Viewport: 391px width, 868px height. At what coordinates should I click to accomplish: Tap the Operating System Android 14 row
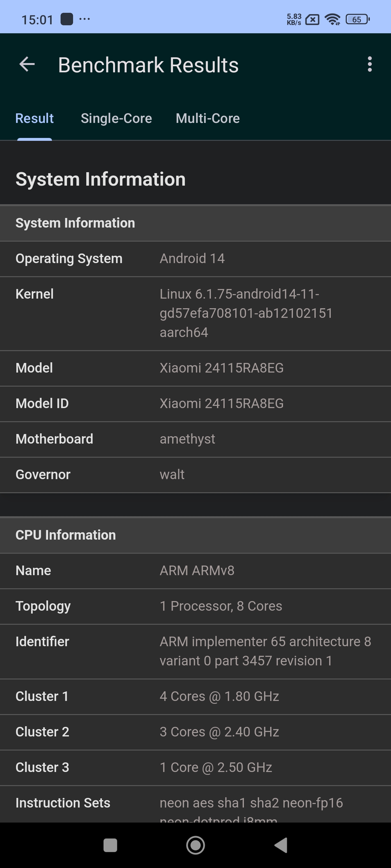[195, 259]
